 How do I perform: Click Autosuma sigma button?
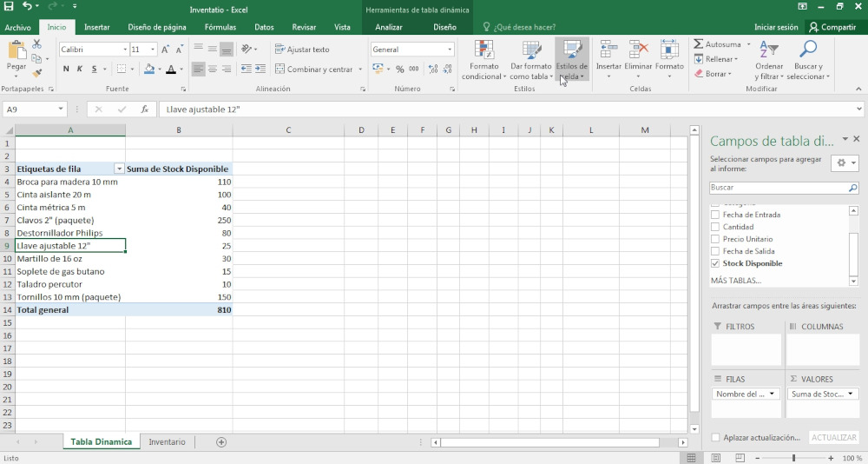717,43
